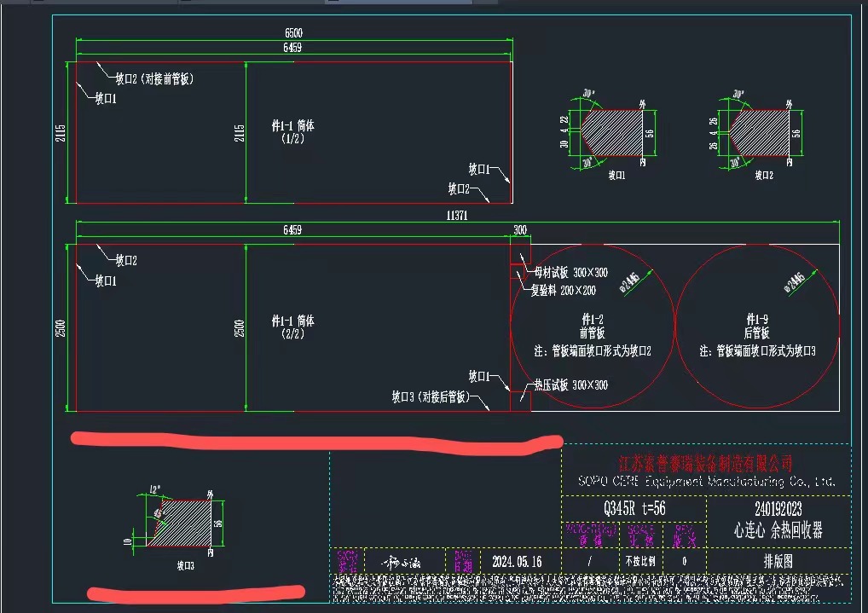Screen dimensions: 868x613
Task: Select the date 2024.05.16 in title block
Action: coord(516,562)
